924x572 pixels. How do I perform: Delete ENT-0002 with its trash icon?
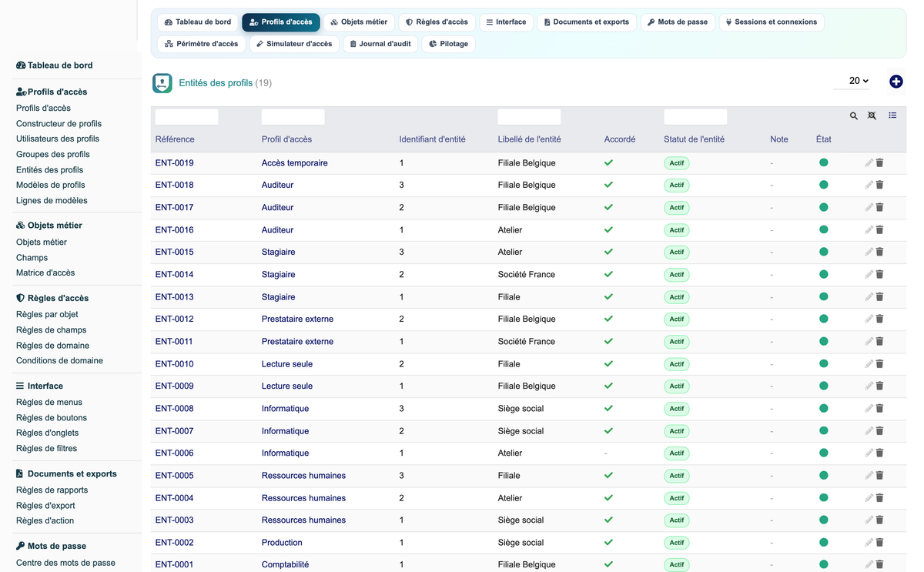pyautogui.click(x=879, y=543)
